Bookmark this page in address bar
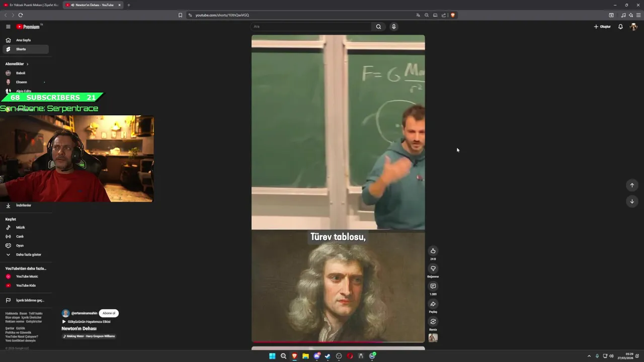644x362 pixels. pos(180,15)
